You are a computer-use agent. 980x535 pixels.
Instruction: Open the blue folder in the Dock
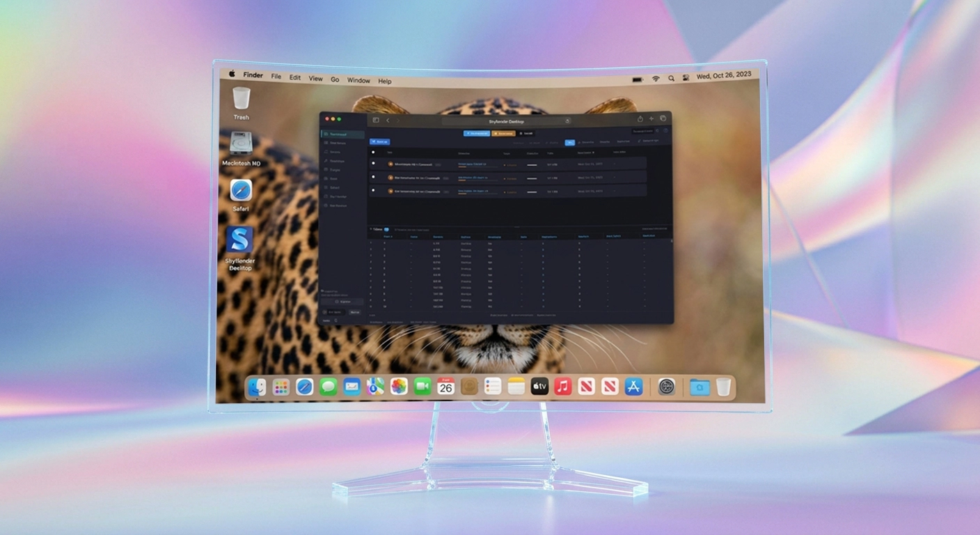(x=700, y=387)
